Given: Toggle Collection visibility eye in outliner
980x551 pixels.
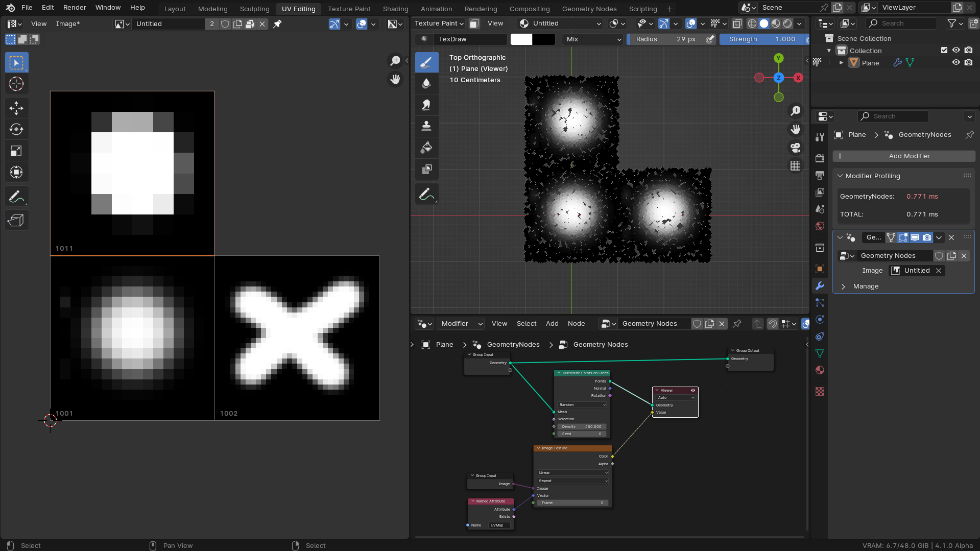Looking at the screenshot, I should (x=956, y=51).
